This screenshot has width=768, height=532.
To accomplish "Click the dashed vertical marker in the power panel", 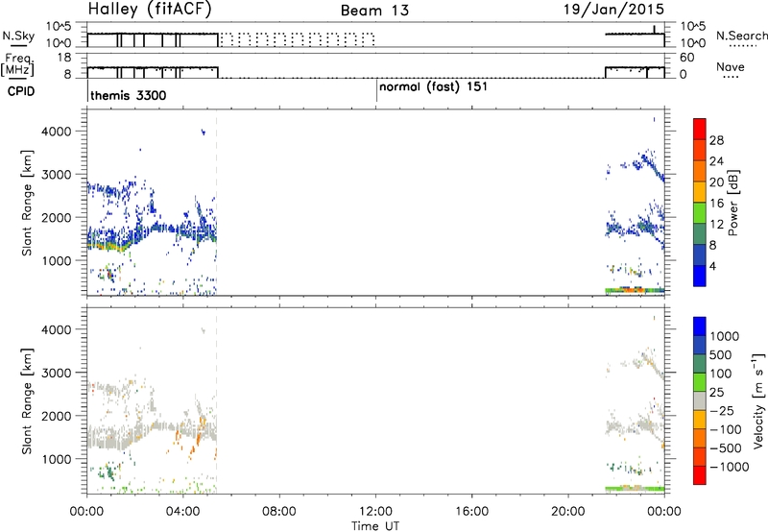I will (216, 203).
